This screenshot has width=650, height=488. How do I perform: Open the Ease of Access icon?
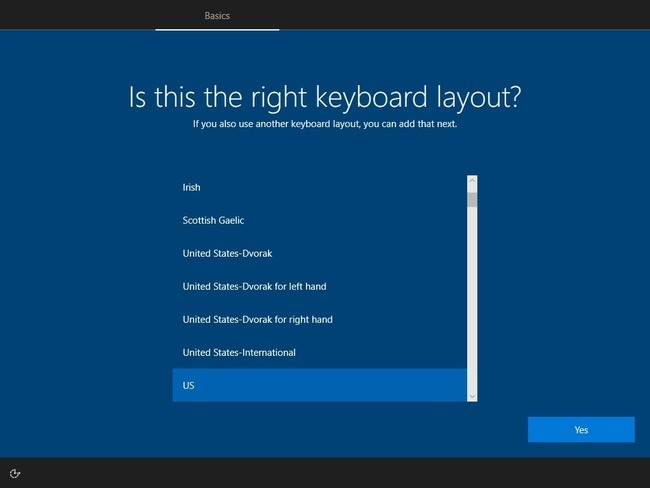15,473
